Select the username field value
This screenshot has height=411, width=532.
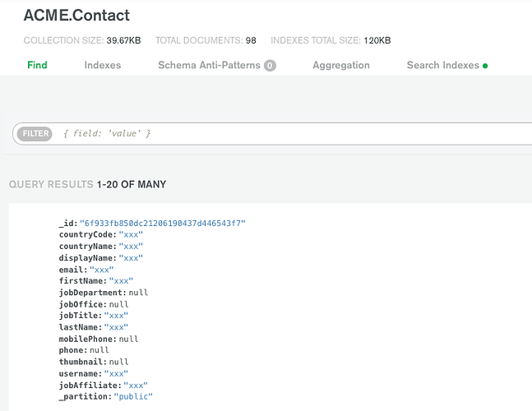116,373
